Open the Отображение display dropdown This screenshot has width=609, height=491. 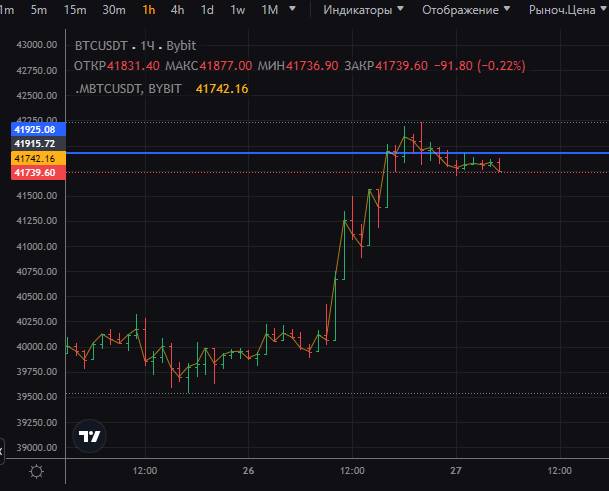click(466, 10)
